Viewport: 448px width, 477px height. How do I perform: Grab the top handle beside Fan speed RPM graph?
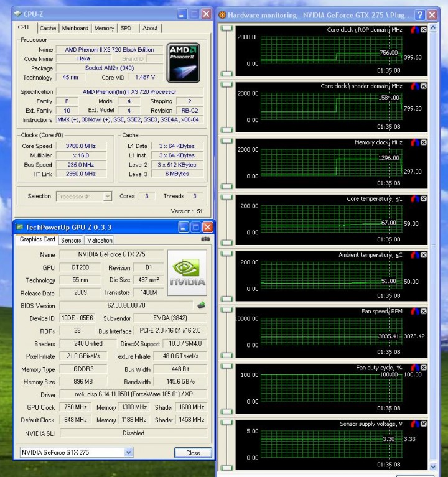coord(226,310)
